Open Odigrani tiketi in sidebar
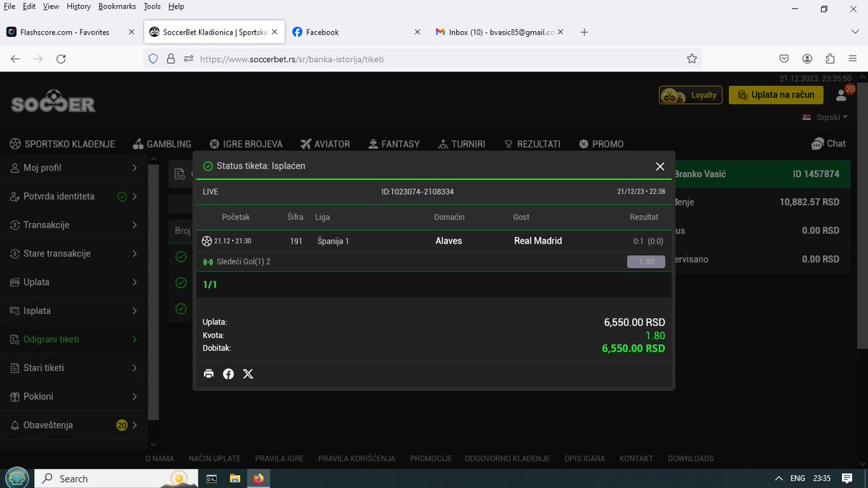Screen dimensions: 868x488 pyautogui.click(x=74, y=339)
